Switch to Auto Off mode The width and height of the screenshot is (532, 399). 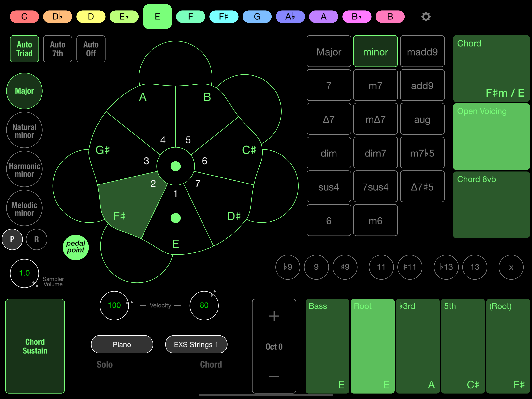point(91,49)
